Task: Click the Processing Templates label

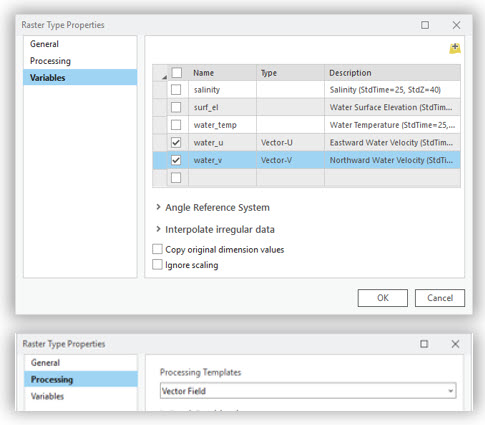Action: click(x=200, y=372)
